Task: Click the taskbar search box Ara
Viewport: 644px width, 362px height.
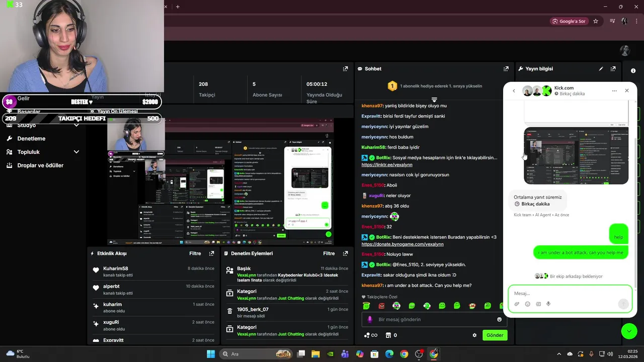Action: [x=257, y=354]
